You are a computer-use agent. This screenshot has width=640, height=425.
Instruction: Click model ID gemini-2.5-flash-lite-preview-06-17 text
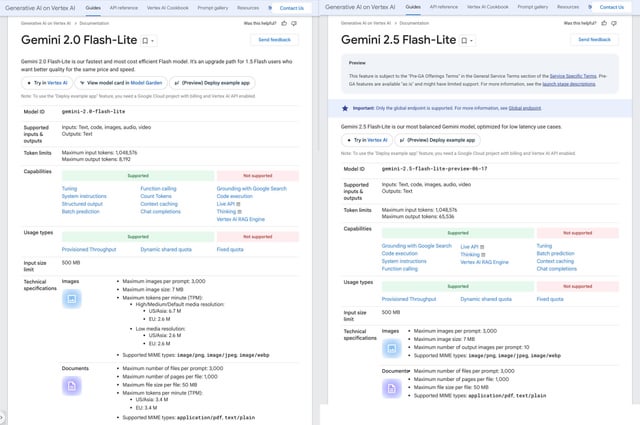434,169
